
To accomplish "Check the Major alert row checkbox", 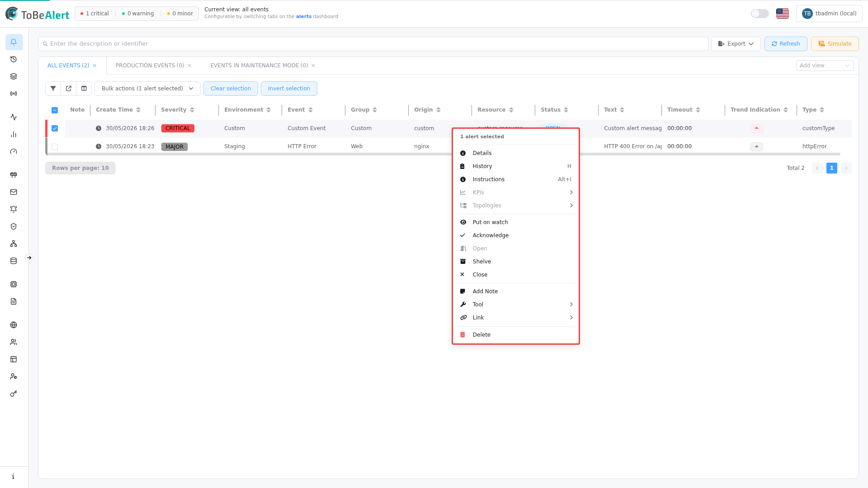I will pyautogui.click(x=55, y=147).
